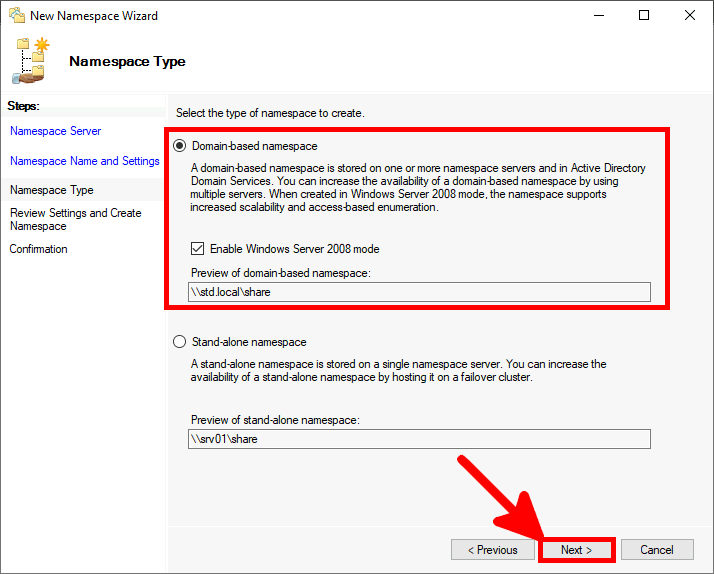Maximize the wizard window
Viewport: 714px width, 574px height.
pyautogui.click(x=644, y=15)
